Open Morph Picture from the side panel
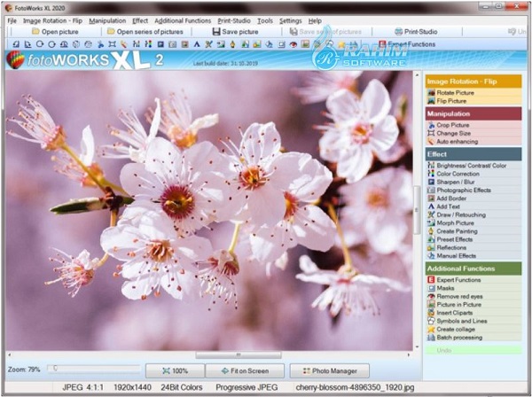The image size is (532, 397). tap(473, 222)
